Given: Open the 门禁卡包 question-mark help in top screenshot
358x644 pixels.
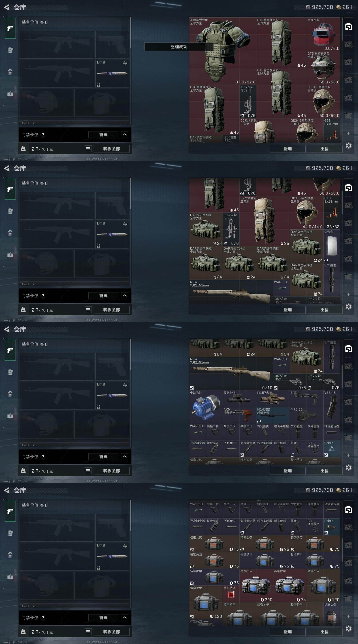Looking at the screenshot, I should click(x=43, y=135).
